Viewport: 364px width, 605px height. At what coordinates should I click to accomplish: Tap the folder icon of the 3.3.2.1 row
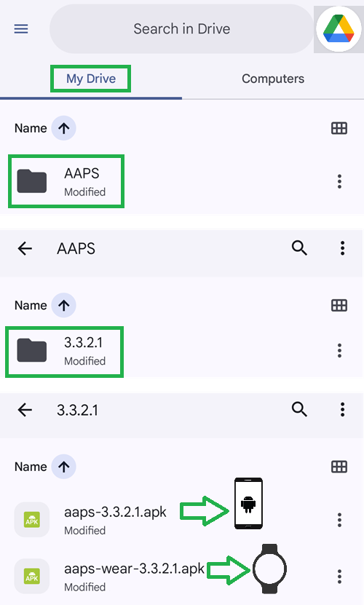coord(31,350)
